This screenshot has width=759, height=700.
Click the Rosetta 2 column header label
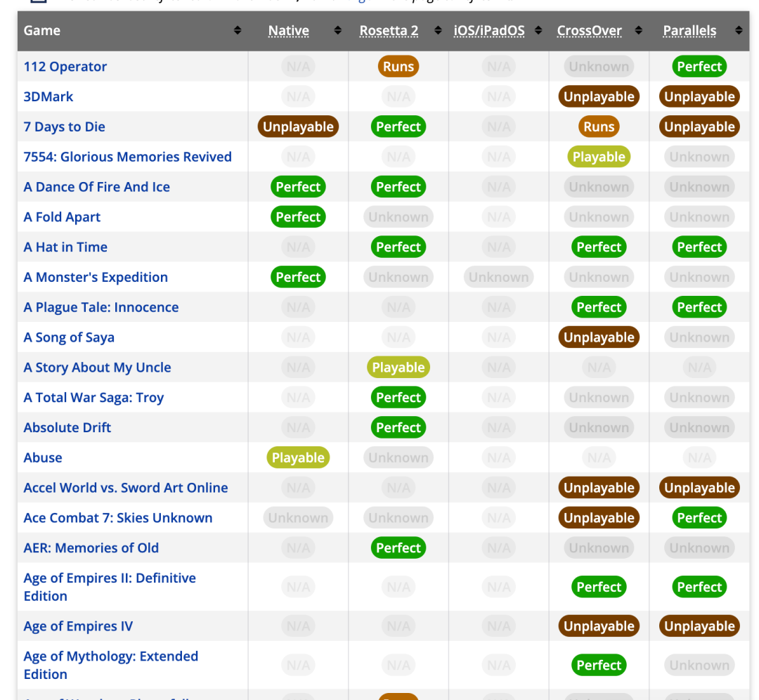pyautogui.click(x=389, y=30)
